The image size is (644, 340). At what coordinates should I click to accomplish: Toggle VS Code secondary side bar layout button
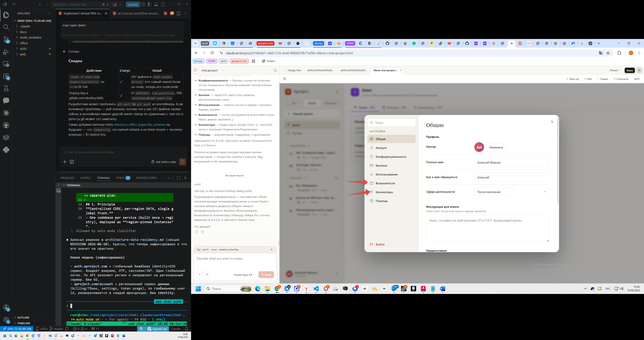[x=163, y=4]
